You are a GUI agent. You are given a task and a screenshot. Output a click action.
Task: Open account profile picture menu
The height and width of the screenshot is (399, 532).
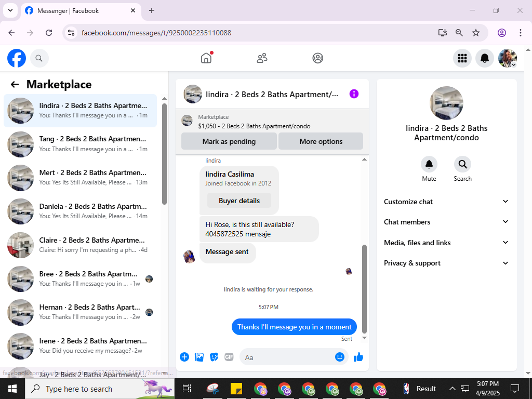click(x=507, y=58)
